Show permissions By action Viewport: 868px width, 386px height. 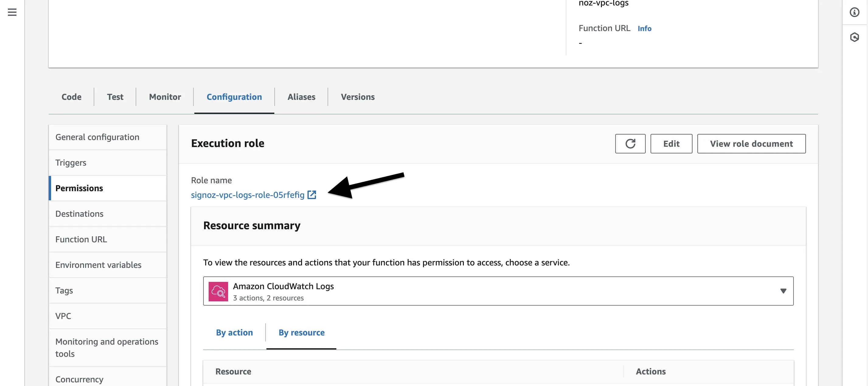click(x=234, y=333)
